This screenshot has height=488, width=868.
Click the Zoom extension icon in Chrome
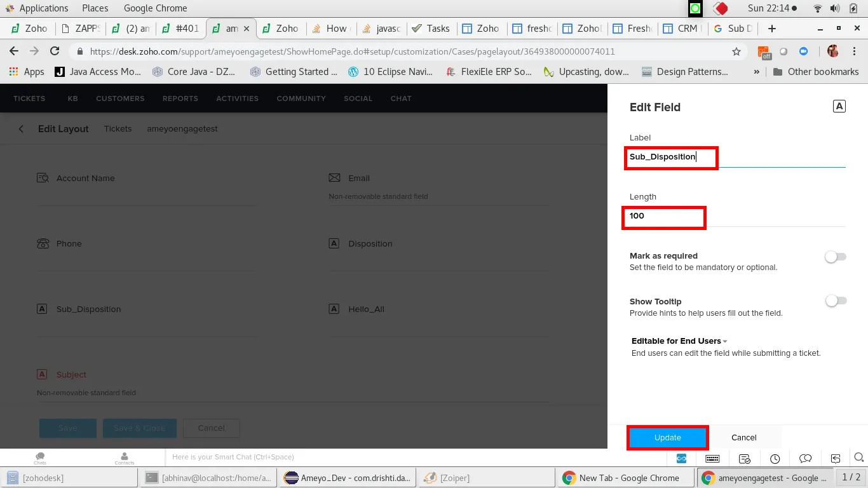[803, 51]
